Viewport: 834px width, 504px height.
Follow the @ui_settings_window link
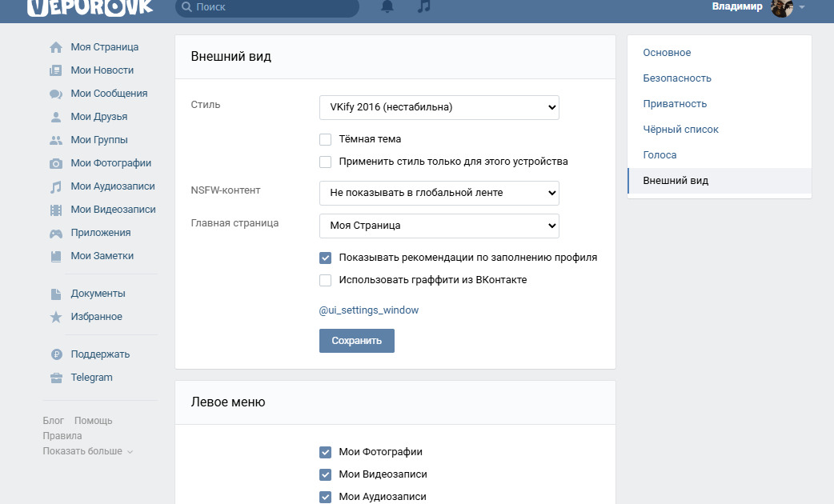[369, 310]
